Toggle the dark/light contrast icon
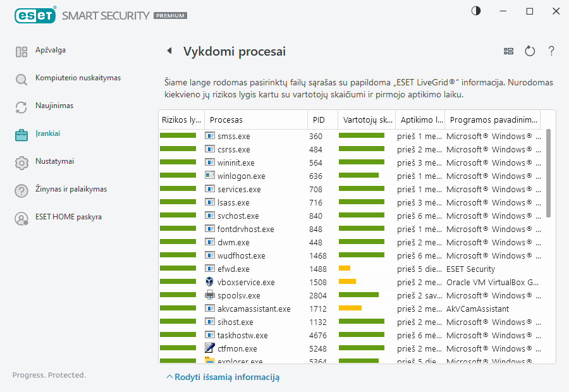 (475, 11)
